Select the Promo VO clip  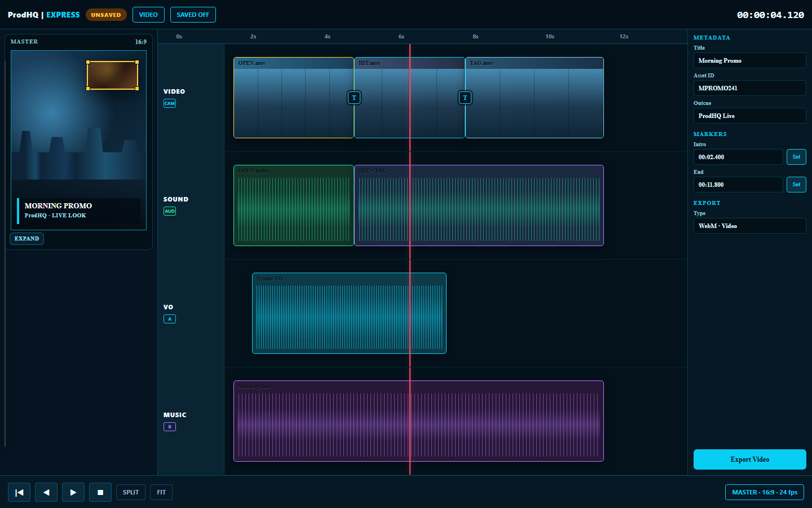349,313
